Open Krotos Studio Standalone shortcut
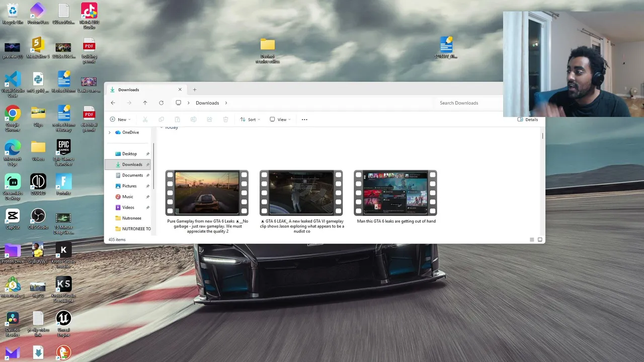The height and width of the screenshot is (362, 644). 63,289
